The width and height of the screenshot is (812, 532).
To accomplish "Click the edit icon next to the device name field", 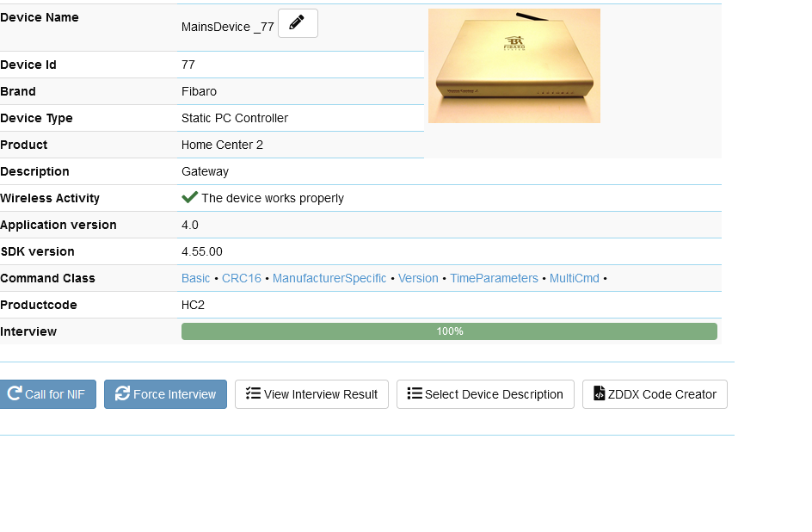I will [x=297, y=23].
